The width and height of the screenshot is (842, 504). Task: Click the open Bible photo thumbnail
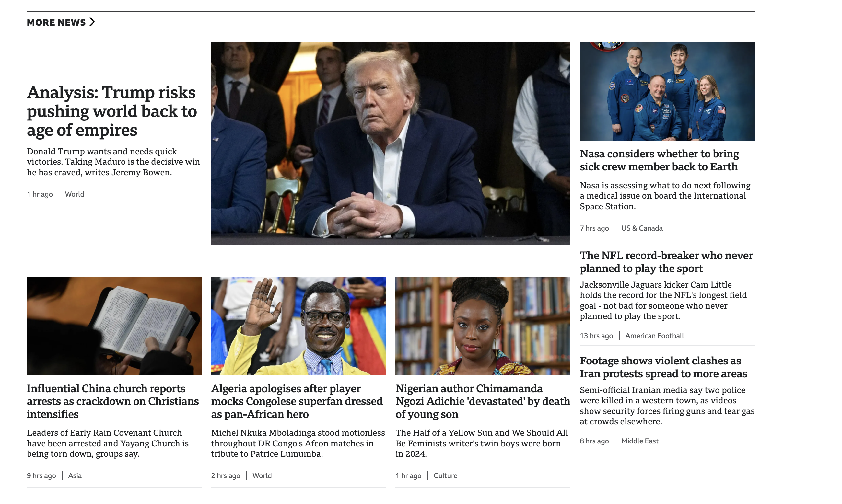[114, 326]
